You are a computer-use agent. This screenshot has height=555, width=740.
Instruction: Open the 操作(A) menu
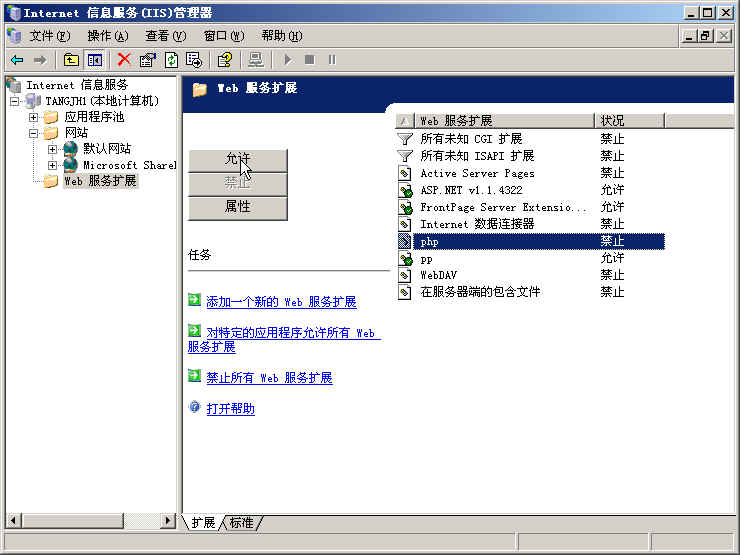tap(107, 36)
